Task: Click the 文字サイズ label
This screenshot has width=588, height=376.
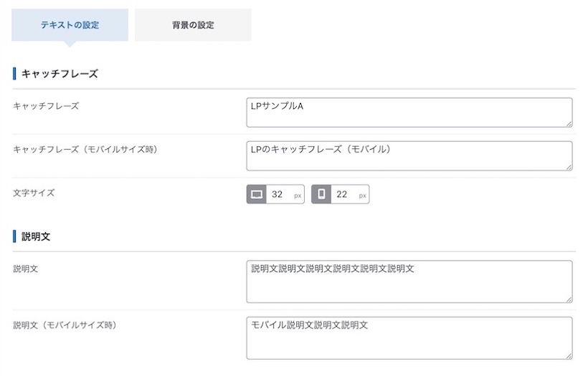Action: (x=34, y=193)
